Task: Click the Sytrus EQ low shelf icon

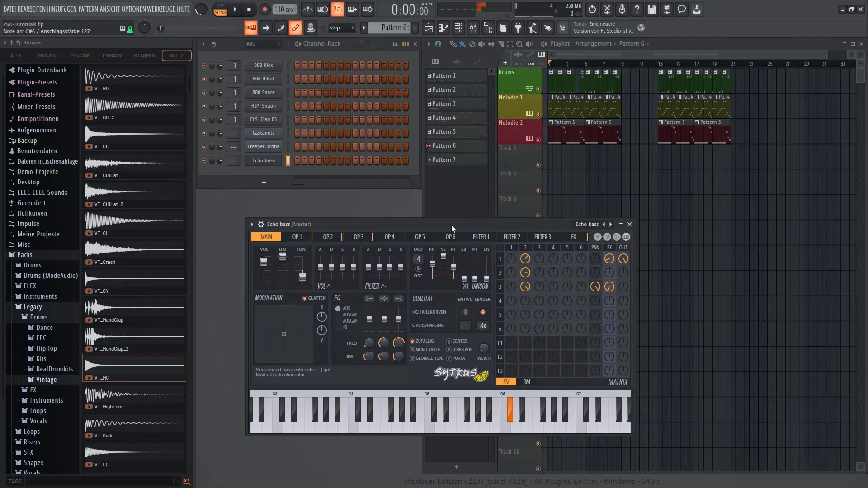Action: (369, 299)
